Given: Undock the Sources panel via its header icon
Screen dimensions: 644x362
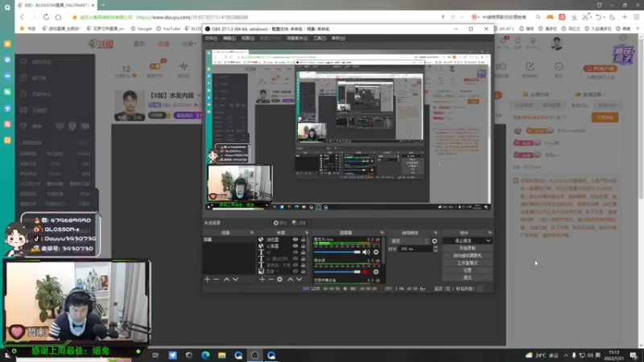Looking at the screenshot, I should [307, 232].
